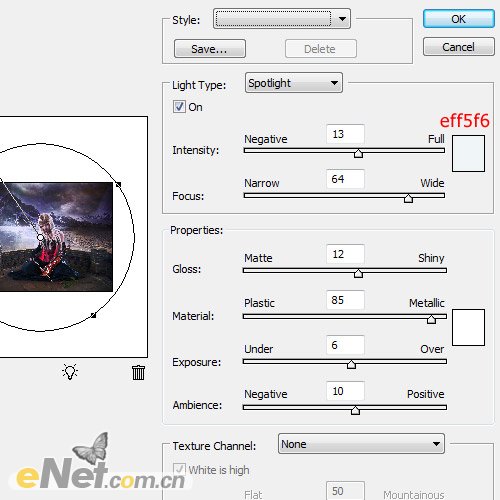This screenshot has width=500, height=500.
Task: Click the light bulb new-light icon
Action: [70, 372]
